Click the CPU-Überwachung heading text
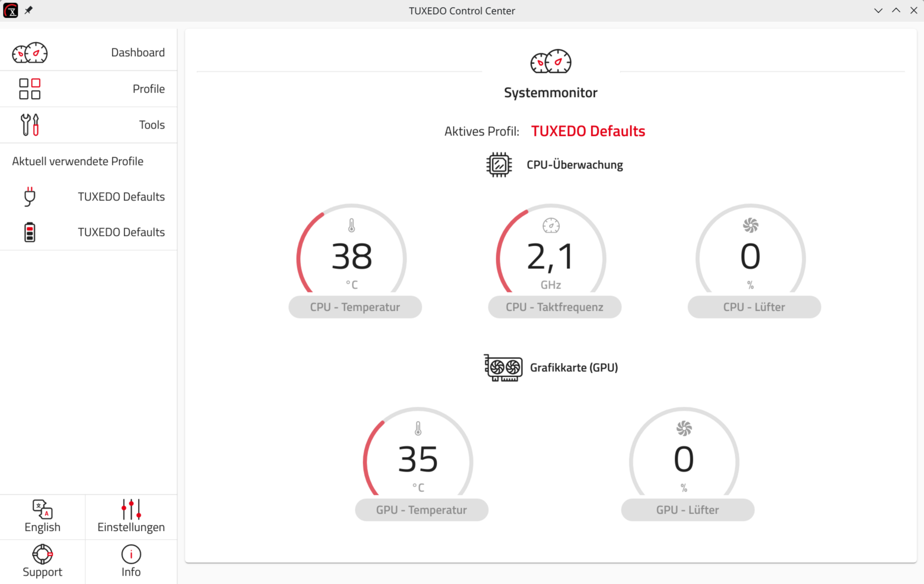 coord(575,164)
